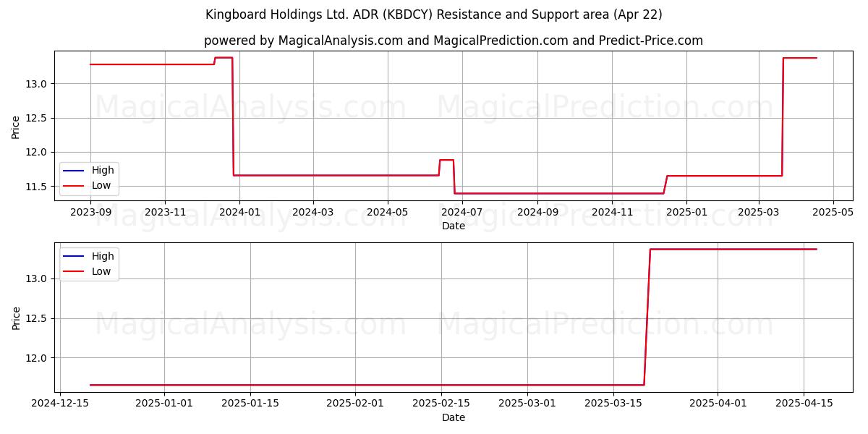This screenshot has width=868, height=434.
Task: Click the 12.0 price tick on bottom chart
Action: [x=38, y=358]
